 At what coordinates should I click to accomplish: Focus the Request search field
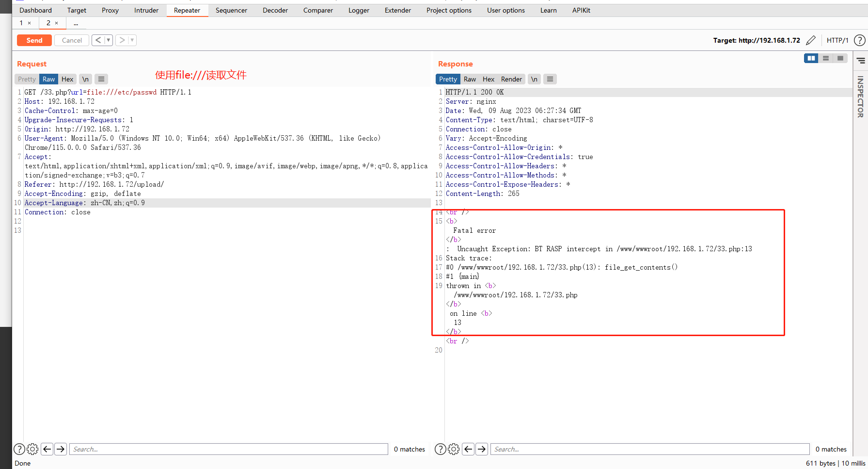[229, 449]
